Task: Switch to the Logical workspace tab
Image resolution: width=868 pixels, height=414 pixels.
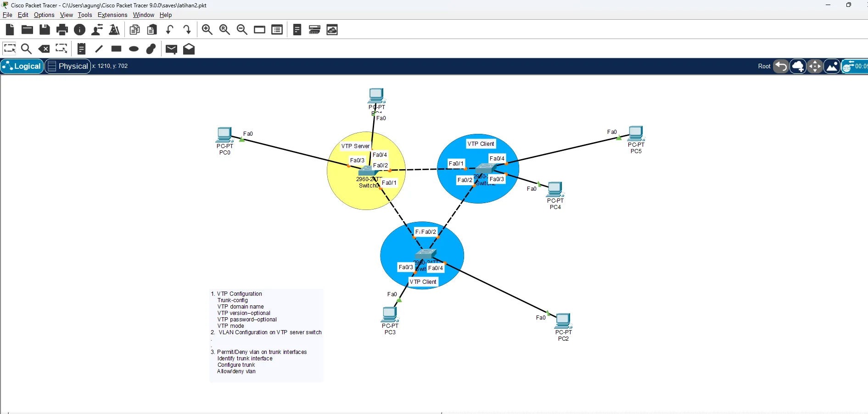Action: [x=22, y=66]
